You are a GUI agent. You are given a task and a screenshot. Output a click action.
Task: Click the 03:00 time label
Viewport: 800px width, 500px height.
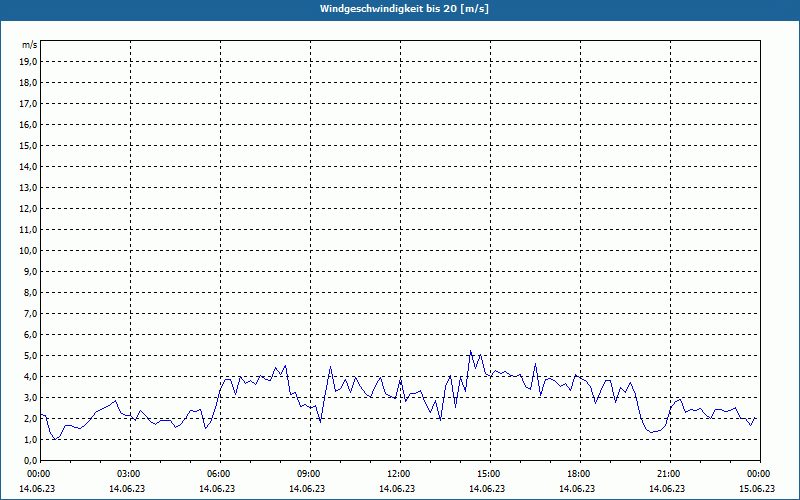130,474
